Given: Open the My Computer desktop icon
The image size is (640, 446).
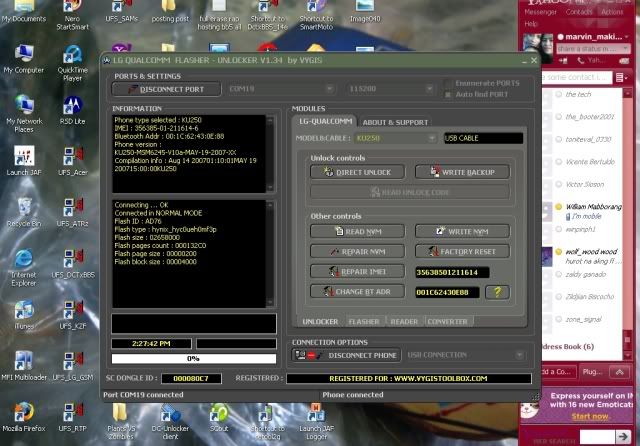Looking at the screenshot, I should (24, 60).
